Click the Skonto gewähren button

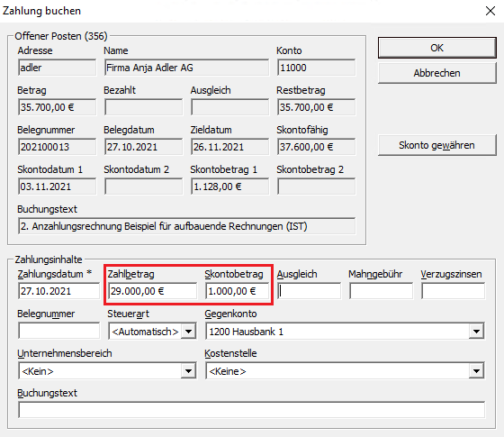[436, 145]
